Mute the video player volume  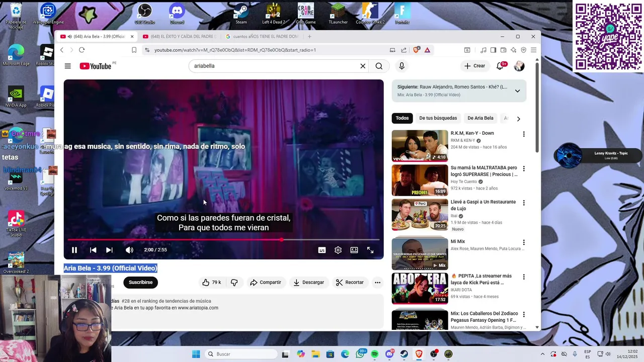(129, 250)
